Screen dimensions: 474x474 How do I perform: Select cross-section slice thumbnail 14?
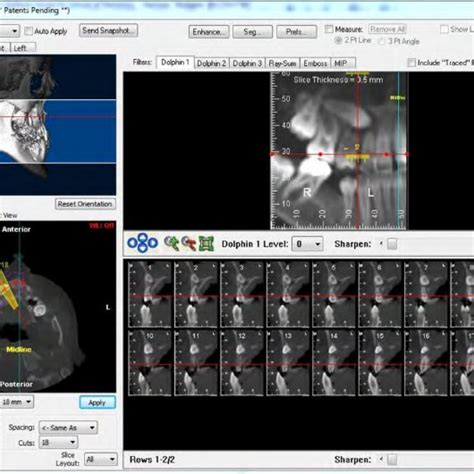(x=334, y=363)
